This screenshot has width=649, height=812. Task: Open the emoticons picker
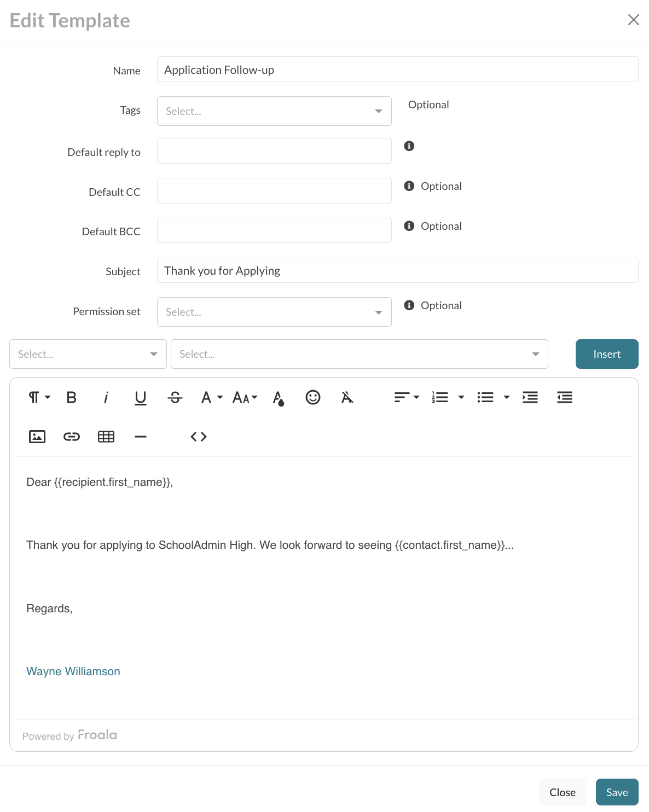(x=313, y=398)
